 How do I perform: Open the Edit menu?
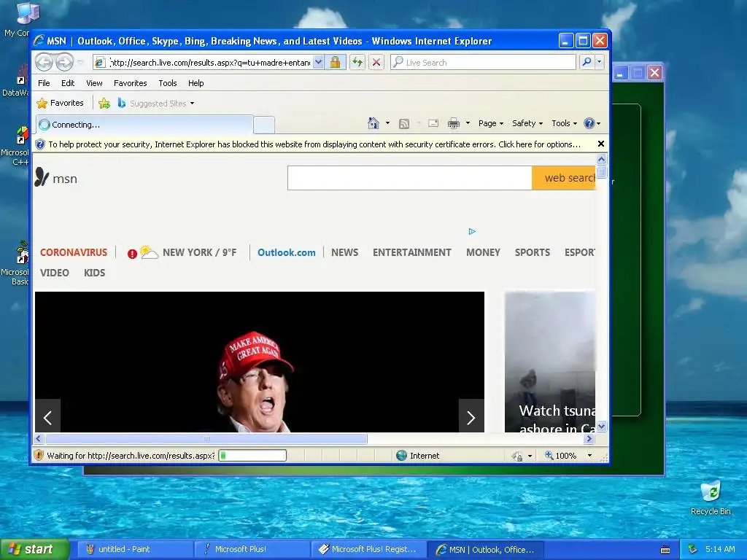tap(68, 83)
